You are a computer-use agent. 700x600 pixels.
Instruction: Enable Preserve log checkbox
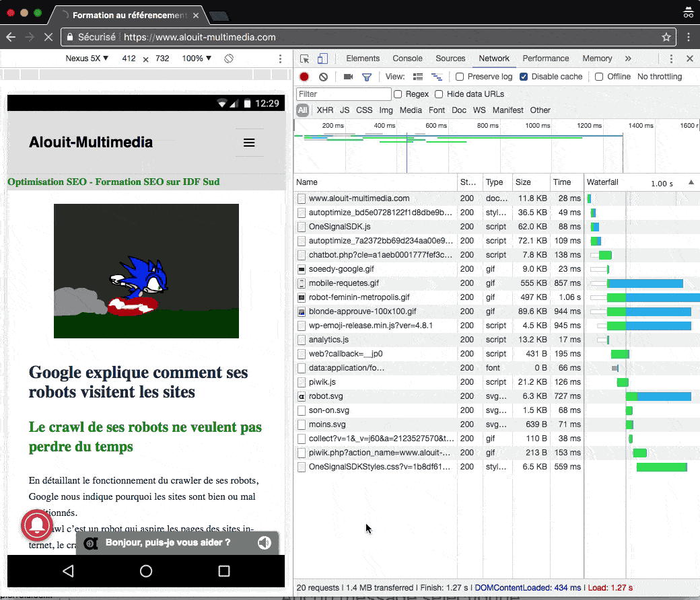[x=460, y=77]
